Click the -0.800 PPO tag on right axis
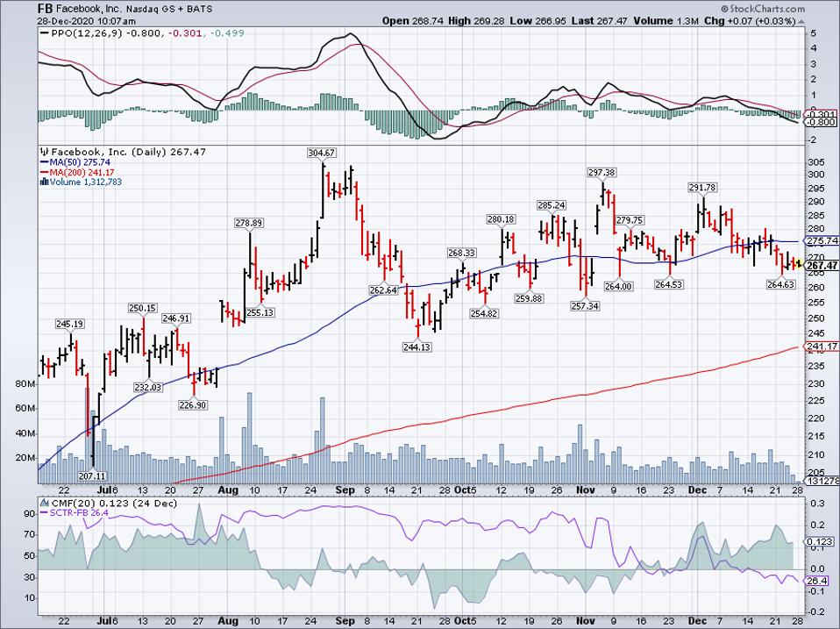840x629 pixels. pos(822,122)
